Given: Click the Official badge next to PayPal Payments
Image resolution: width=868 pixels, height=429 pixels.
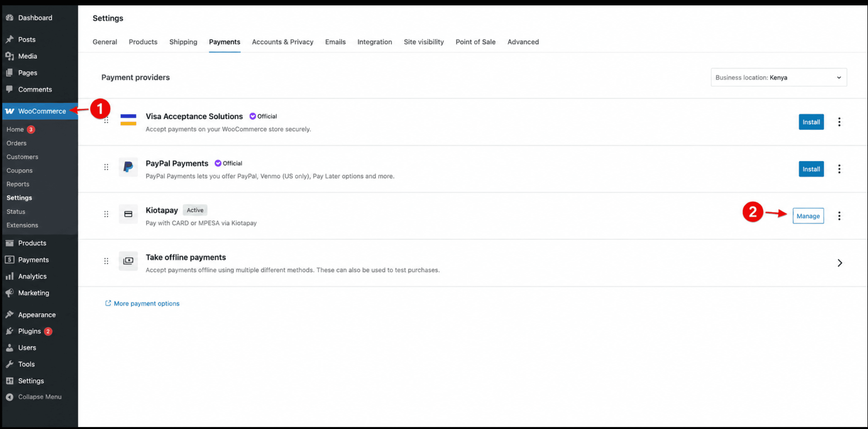Looking at the screenshot, I should tap(228, 163).
